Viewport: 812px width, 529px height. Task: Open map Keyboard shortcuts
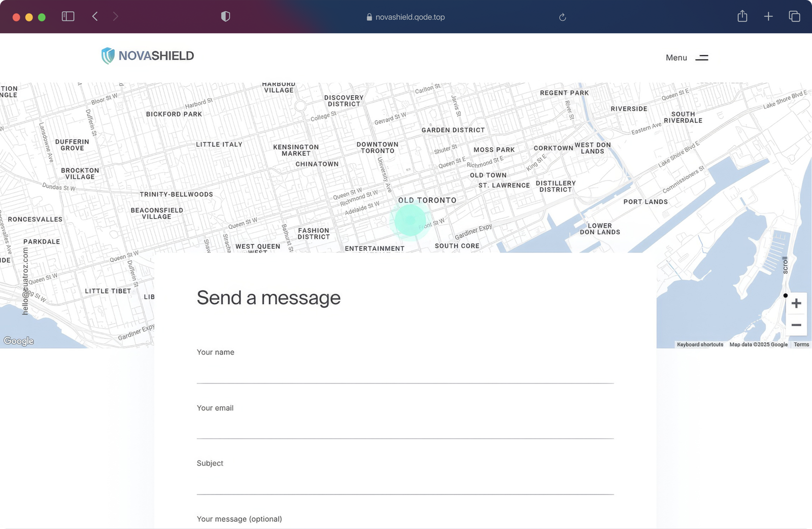tap(700, 344)
